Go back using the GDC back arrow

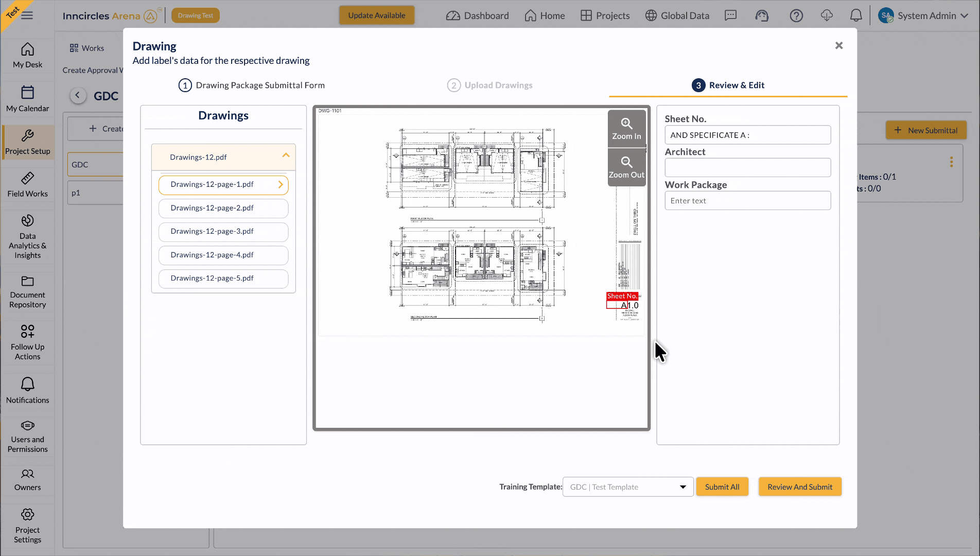(x=78, y=95)
